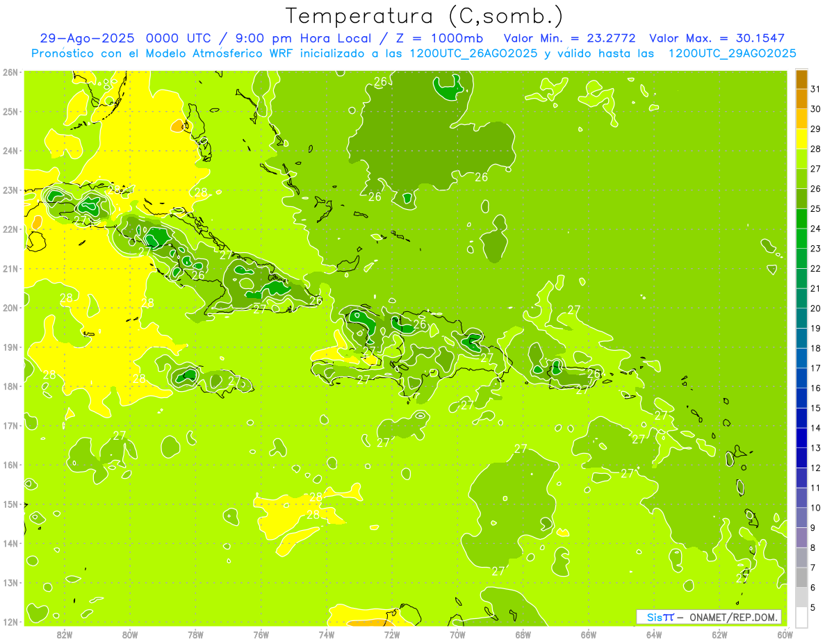
Task: Click the blue 'Sis' logo text in credit box
Action: tap(654, 617)
